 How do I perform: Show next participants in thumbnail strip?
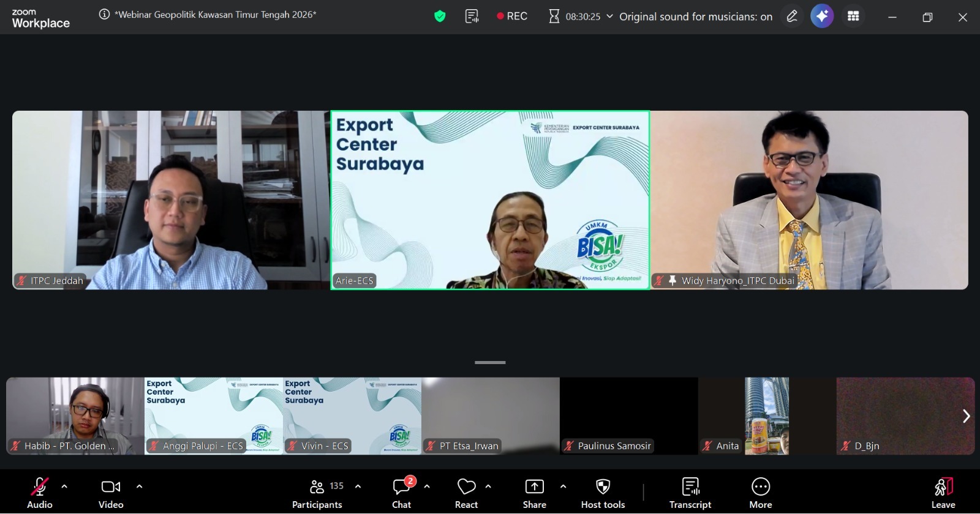tap(966, 416)
